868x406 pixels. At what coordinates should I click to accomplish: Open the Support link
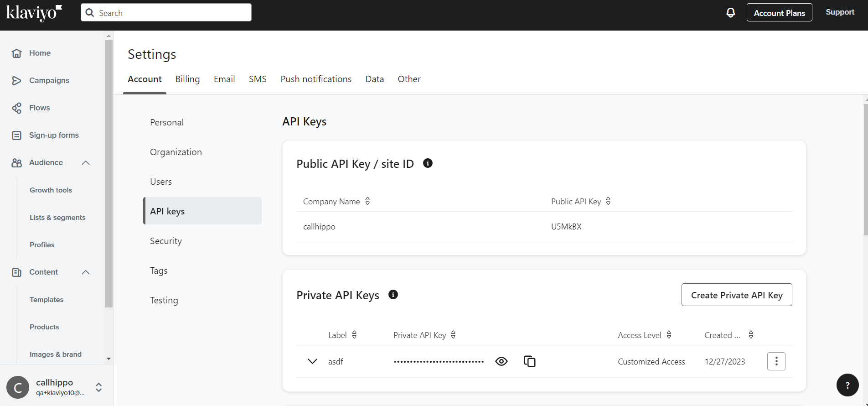(840, 12)
